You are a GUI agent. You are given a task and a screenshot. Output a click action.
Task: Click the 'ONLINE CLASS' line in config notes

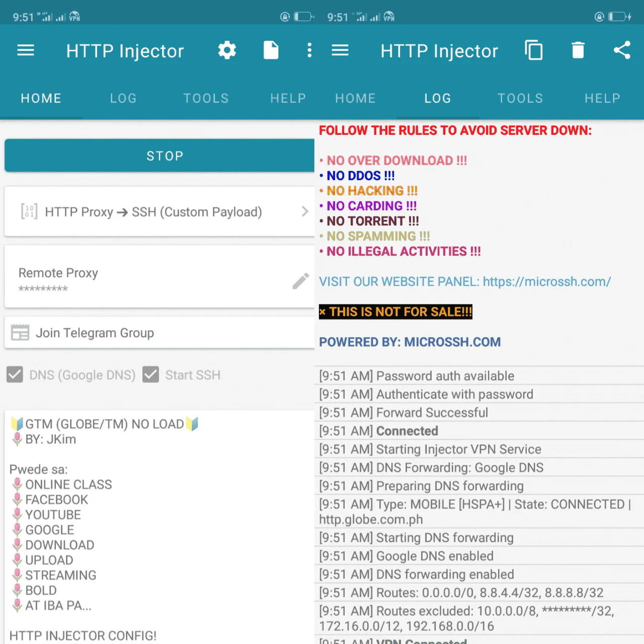pyautogui.click(x=62, y=485)
